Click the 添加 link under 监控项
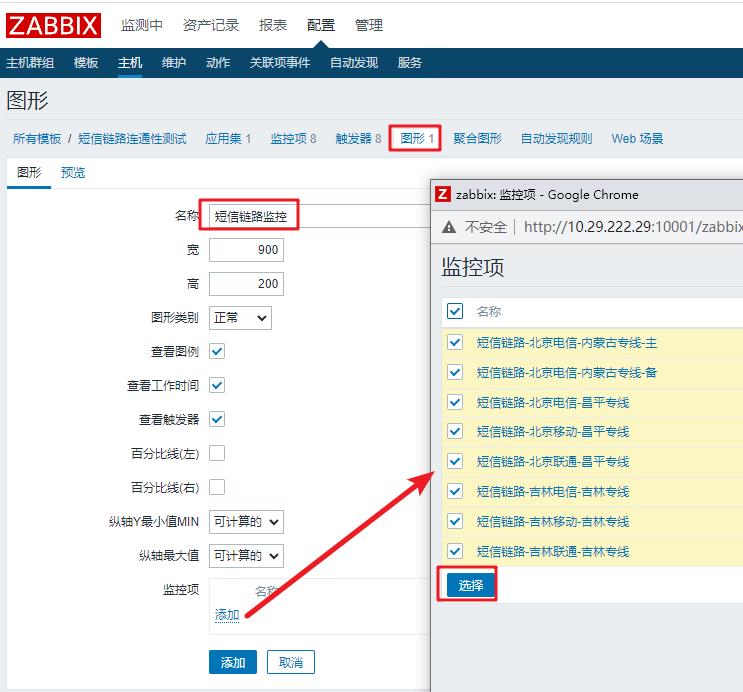This screenshot has height=692, width=743. coord(227,615)
